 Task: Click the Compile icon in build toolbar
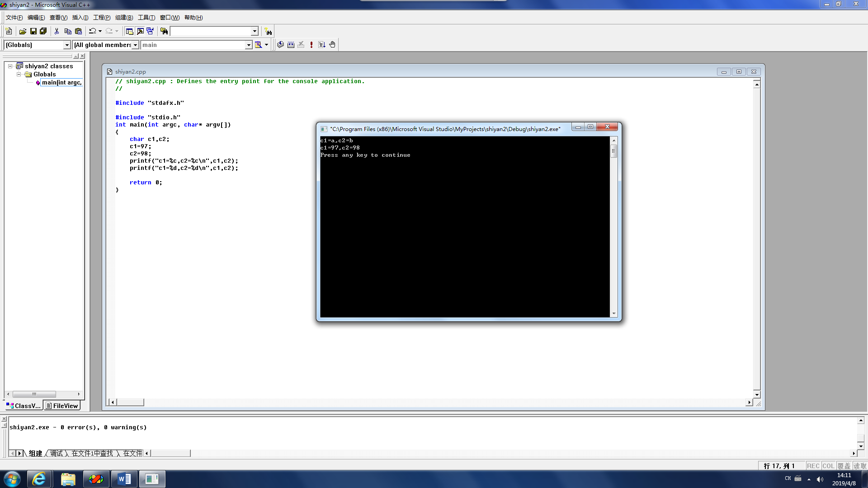point(280,45)
